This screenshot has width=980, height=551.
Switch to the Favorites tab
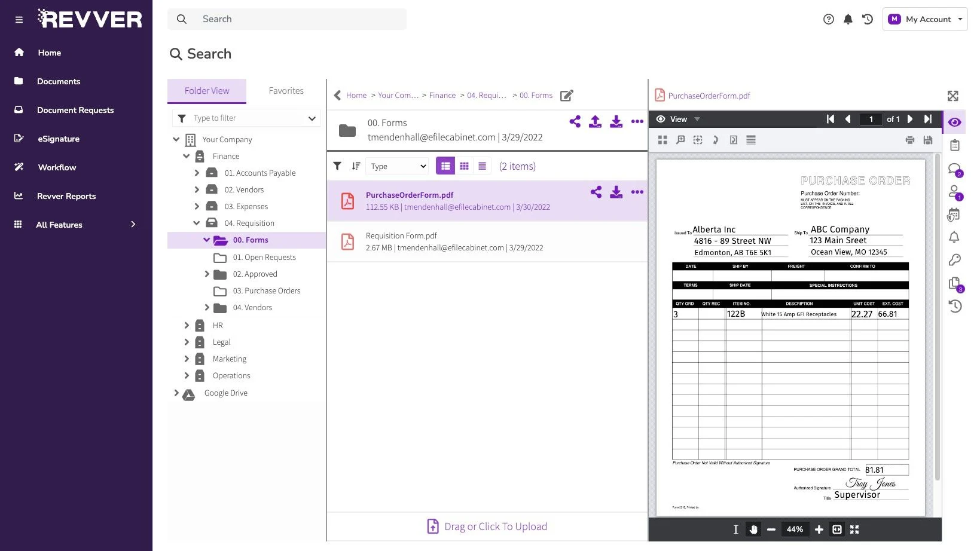coord(286,91)
